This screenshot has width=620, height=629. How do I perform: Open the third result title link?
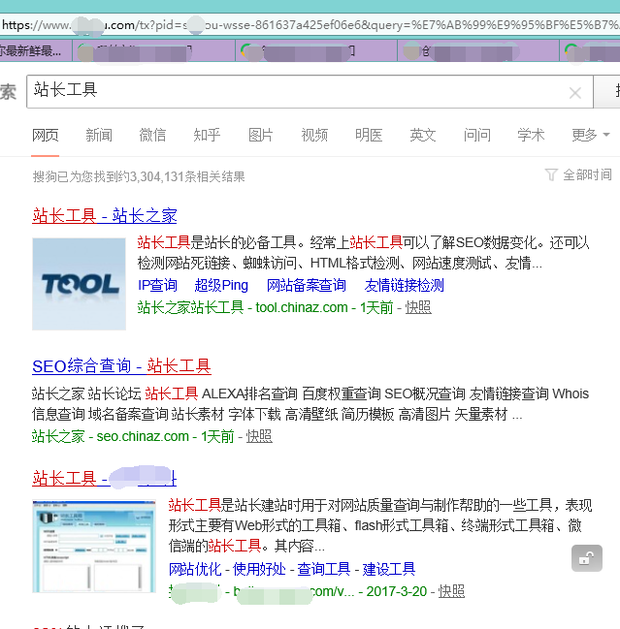click(104, 478)
